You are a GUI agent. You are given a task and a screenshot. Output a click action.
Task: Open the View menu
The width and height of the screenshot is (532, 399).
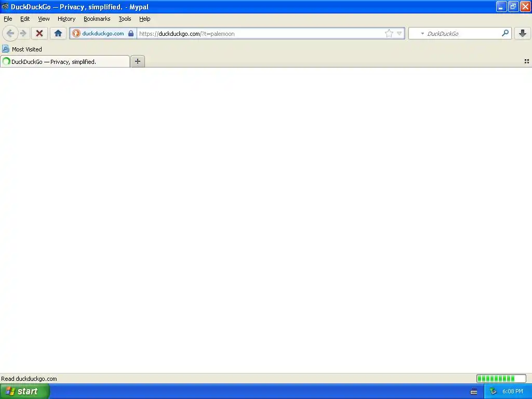pos(44,19)
